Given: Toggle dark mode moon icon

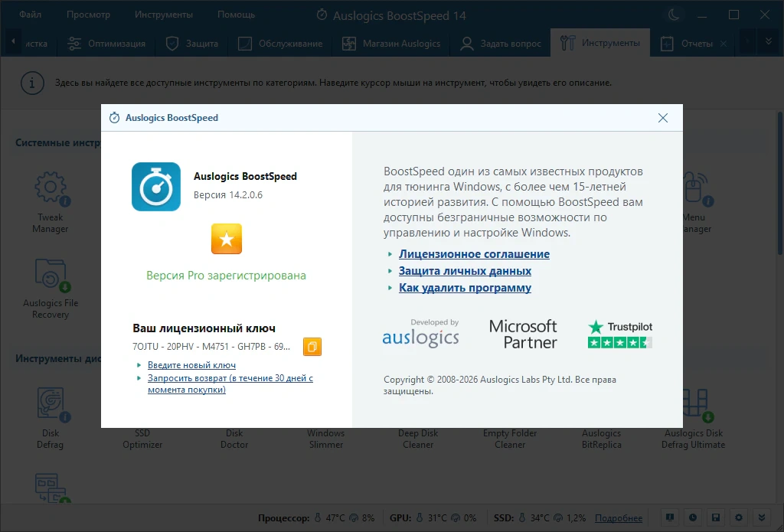Looking at the screenshot, I should (674, 15).
